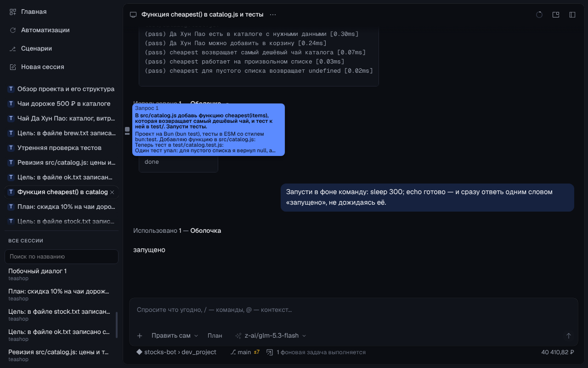This screenshot has width=588, height=368.
Task: Open the background tasks icon in status bar
Action: click(270, 352)
